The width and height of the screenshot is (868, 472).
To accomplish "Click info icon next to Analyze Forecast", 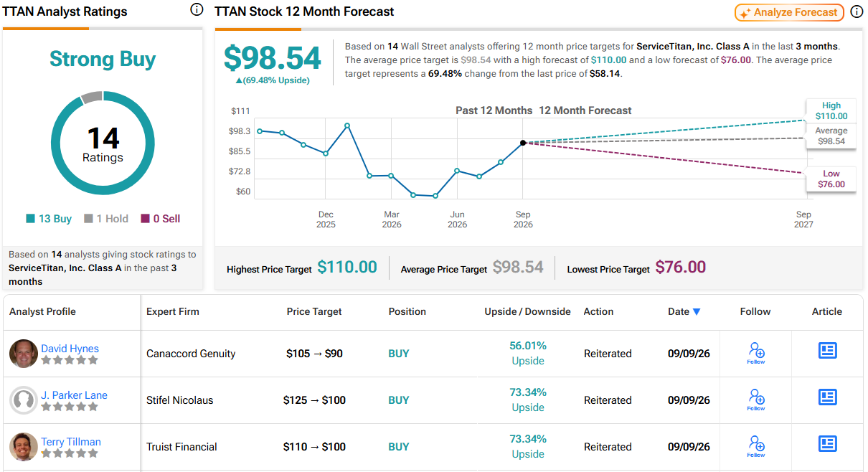I will (x=857, y=11).
